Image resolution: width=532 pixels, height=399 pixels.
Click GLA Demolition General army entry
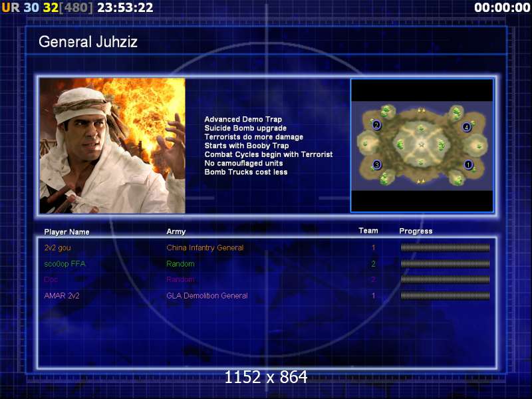coord(207,295)
